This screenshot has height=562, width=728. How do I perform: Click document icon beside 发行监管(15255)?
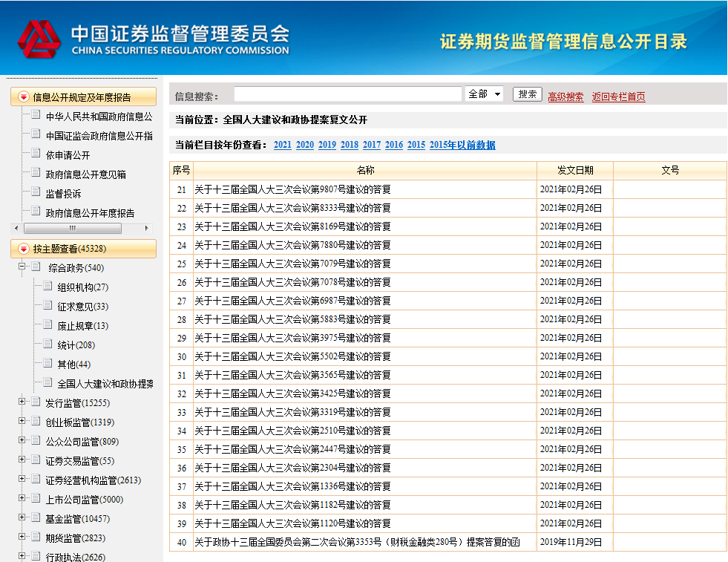click(36, 402)
